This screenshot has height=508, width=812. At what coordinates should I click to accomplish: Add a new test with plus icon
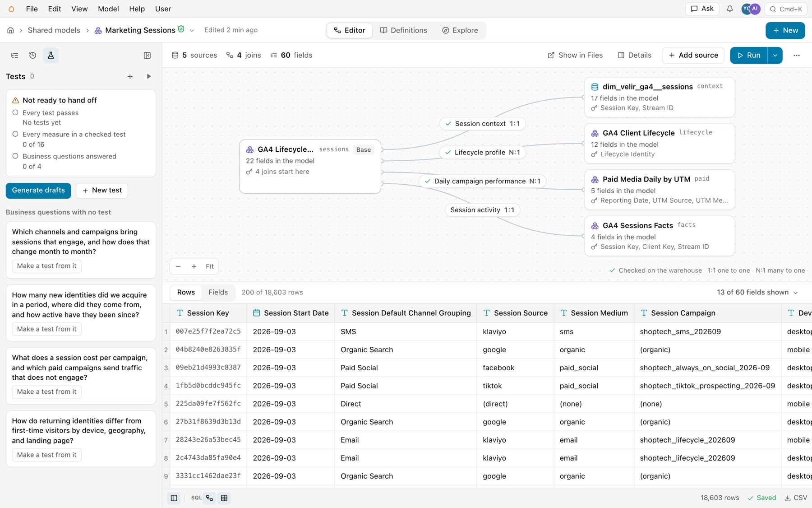[130, 76]
